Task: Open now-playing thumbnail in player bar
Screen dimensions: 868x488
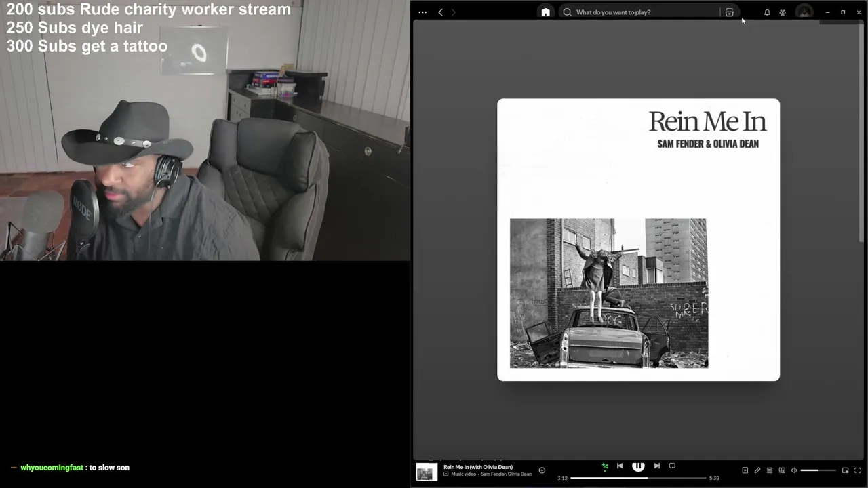Action: click(427, 472)
